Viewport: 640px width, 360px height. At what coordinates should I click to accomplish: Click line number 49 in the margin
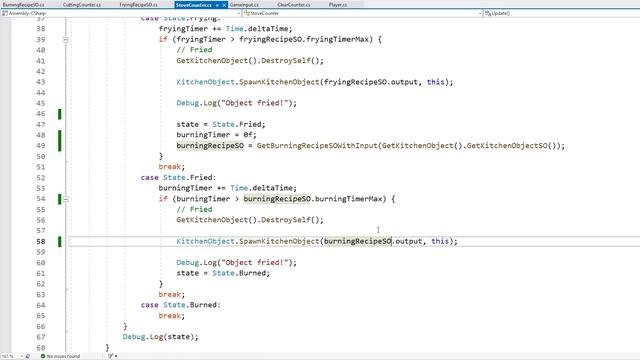click(40, 146)
